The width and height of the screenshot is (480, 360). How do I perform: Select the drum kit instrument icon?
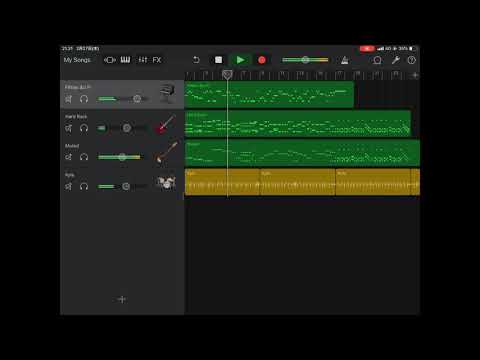pyautogui.click(x=166, y=182)
